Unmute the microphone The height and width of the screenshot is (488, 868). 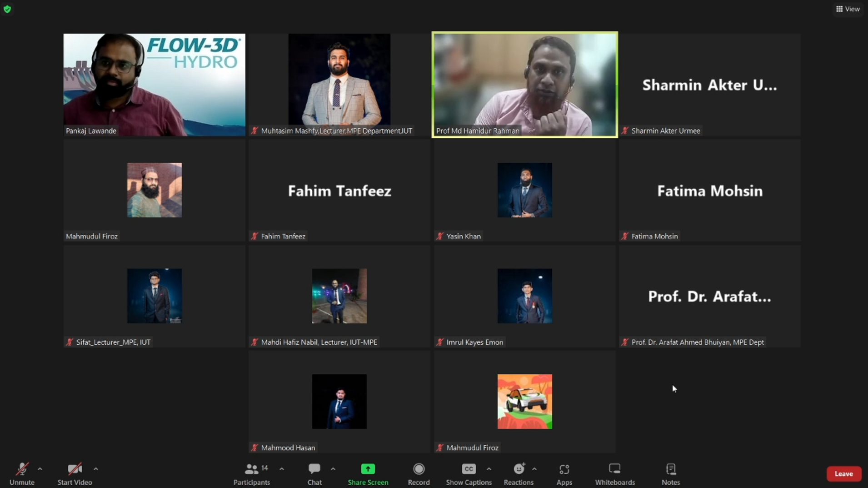point(22,473)
